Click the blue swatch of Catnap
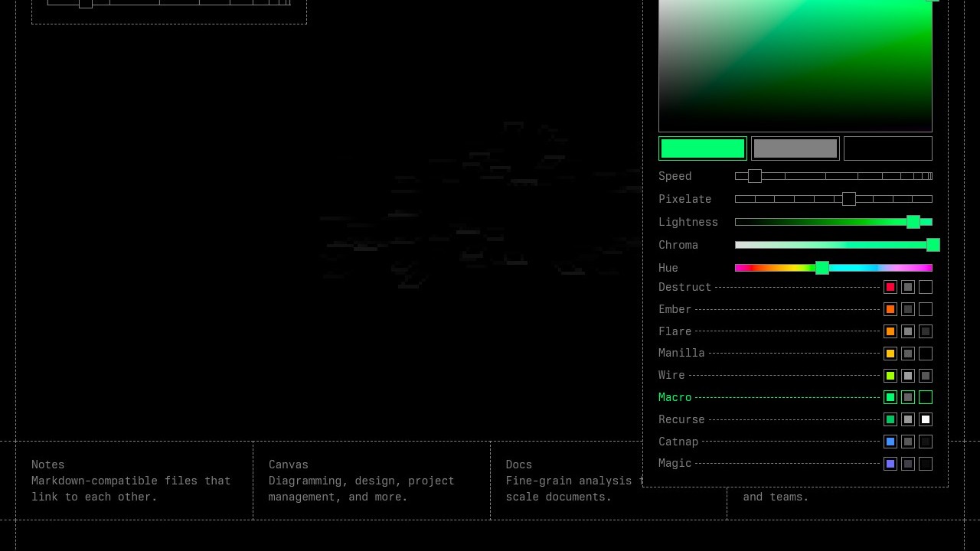The width and height of the screenshot is (980, 551). tap(890, 442)
